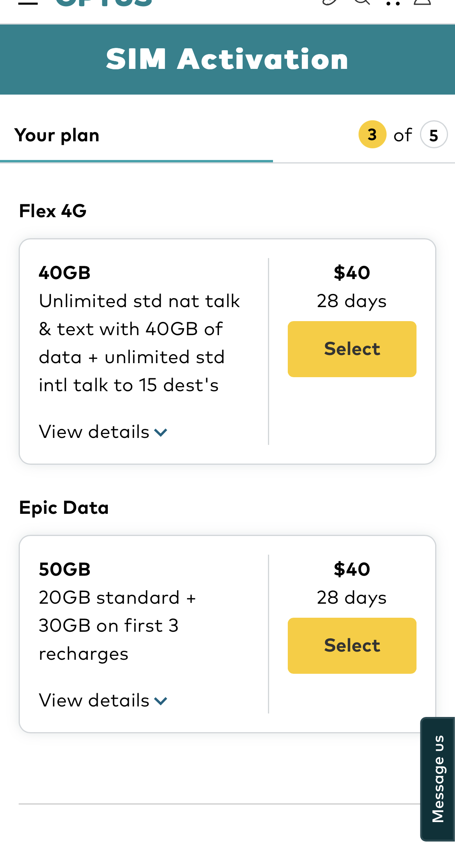Click the Epic Data section heading
Screen dimensions: 455x868
[x=64, y=508]
